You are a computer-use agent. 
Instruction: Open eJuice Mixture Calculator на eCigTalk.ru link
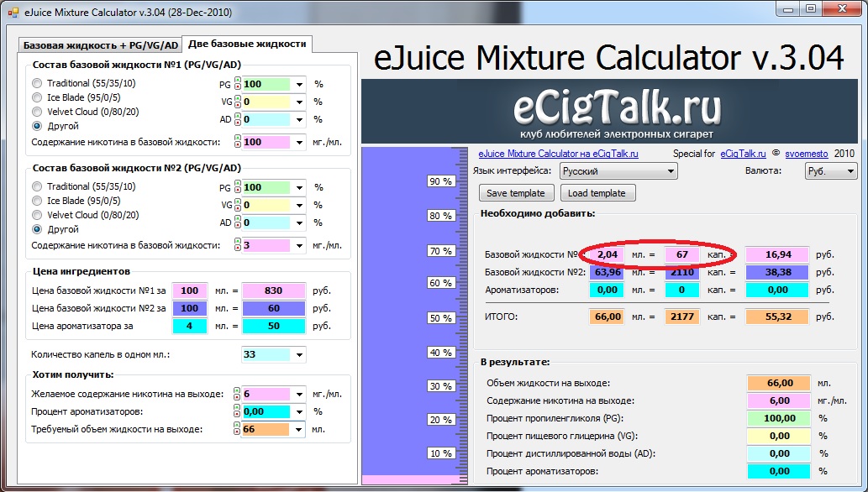pos(558,154)
